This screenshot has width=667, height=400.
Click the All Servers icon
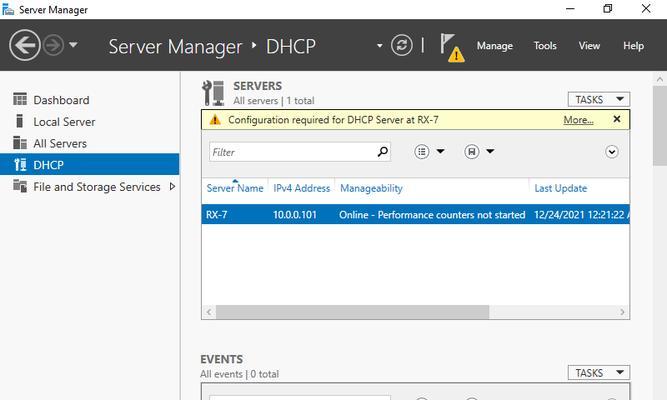(20, 143)
